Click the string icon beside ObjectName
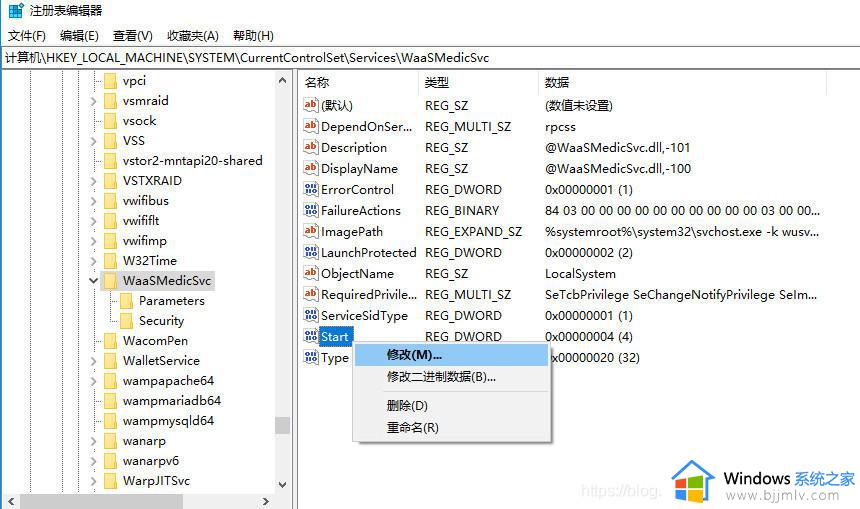Viewport: 860px width, 509px height. (310, 273)
